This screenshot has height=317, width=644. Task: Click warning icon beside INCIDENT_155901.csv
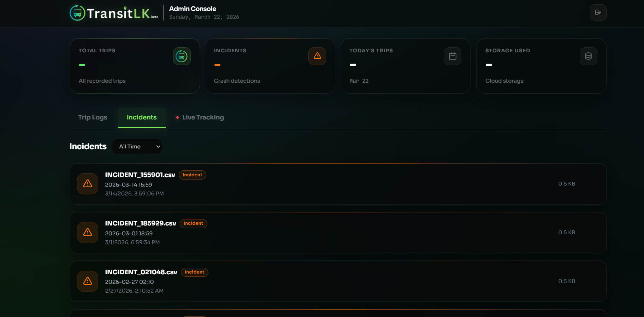tap(88, 184)
